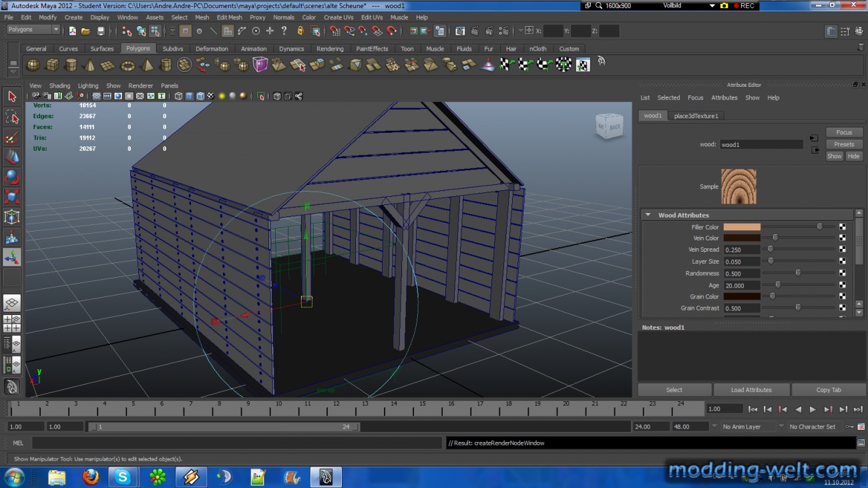The height and width of the screenshot is (488, 868).
Task: Click the wood sample texture thumbnail
Action: pos(738,186)
